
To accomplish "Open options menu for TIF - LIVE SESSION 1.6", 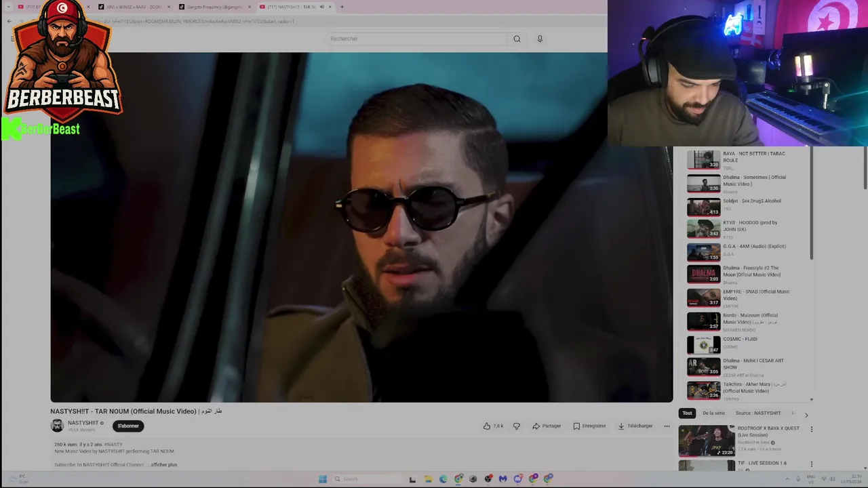I will (811, 464).
